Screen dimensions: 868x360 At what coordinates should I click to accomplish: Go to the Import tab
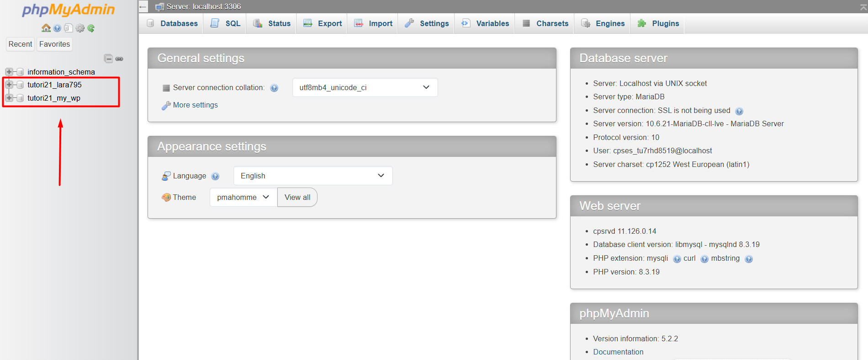373,23
